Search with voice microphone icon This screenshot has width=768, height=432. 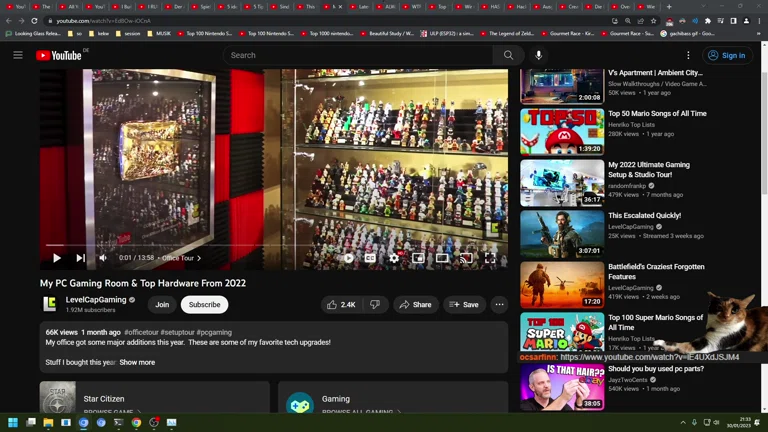[539, 55]
